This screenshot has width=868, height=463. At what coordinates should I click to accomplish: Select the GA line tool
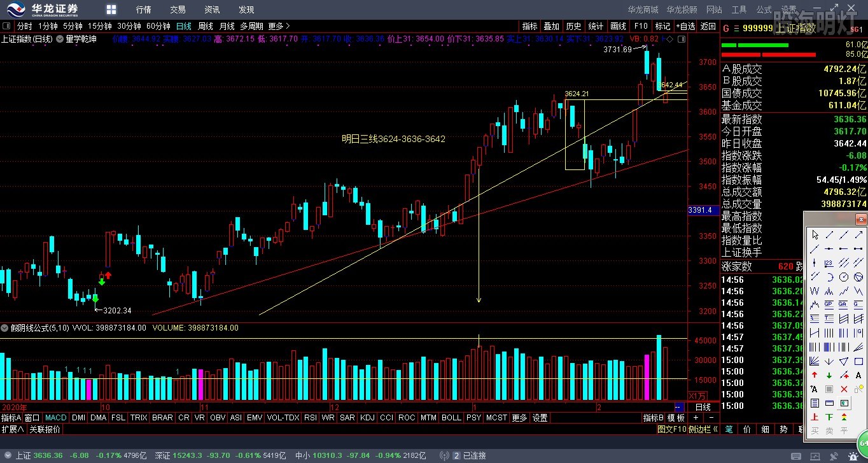pos(843,304)
